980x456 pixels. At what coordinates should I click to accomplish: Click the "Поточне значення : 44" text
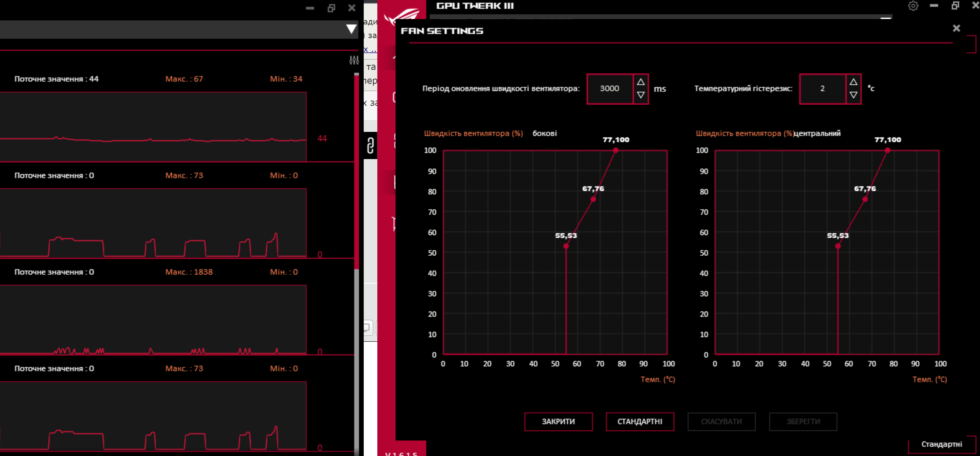(56, 79)
